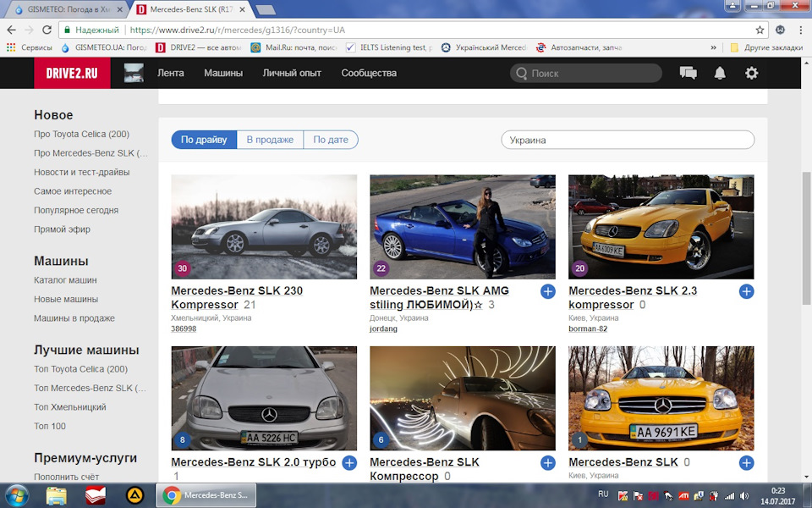The width and height of the screenshot is (812, 508).
Task: Open the DRIVE2.RU home logo
Action: tap(72, 73)
